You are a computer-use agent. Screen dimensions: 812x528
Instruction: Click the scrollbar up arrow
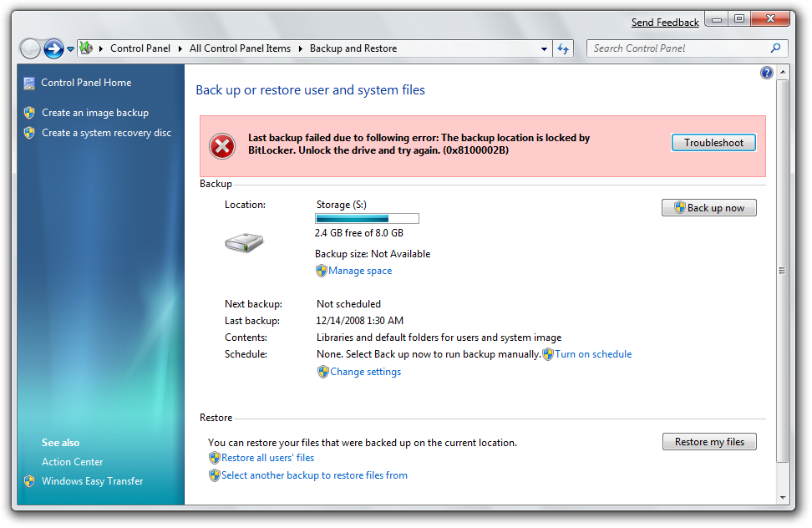click(x=782, y=72)
